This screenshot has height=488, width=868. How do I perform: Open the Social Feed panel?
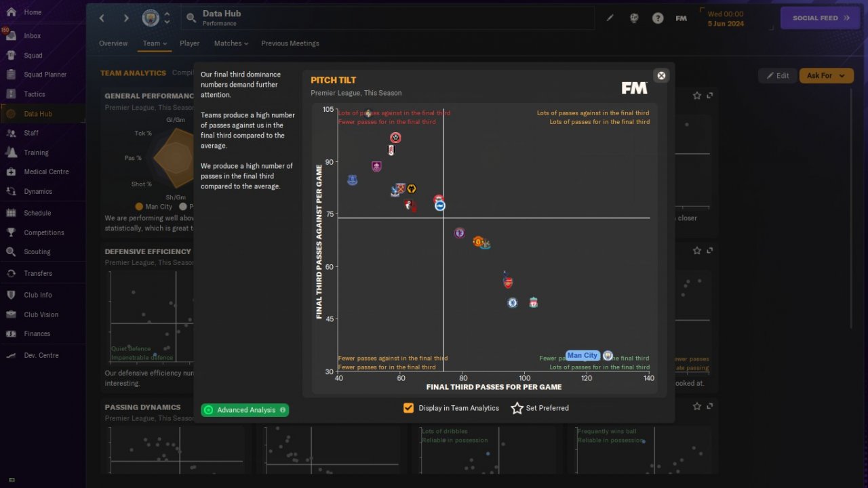(x=821, y=18)
